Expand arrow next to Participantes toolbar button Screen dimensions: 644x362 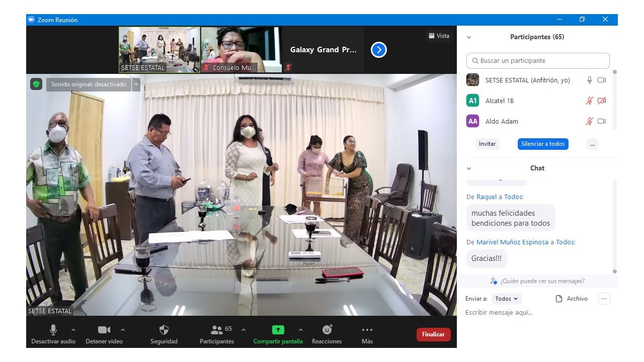(x=244, y=330)
